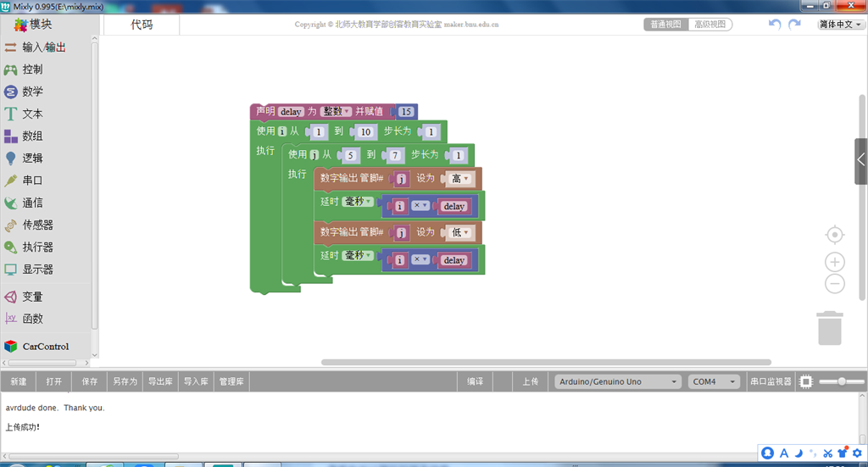Click the undo arrow icon

[x=775, y=25]
